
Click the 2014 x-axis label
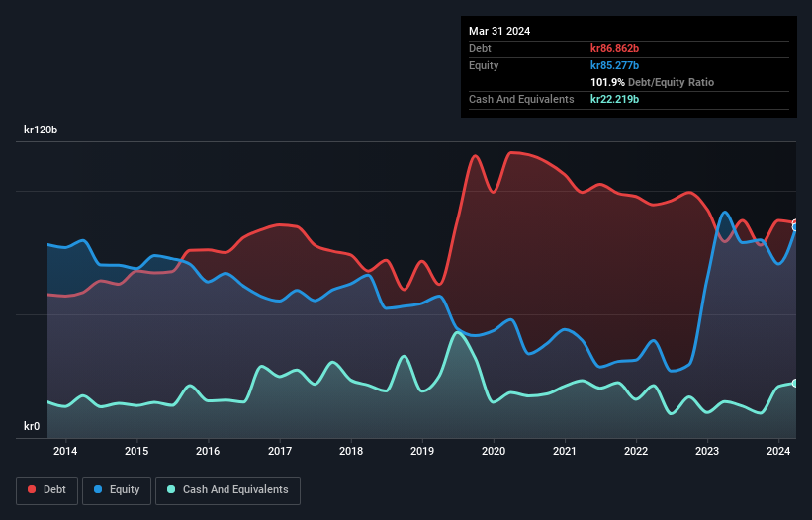tap(65, 451)
